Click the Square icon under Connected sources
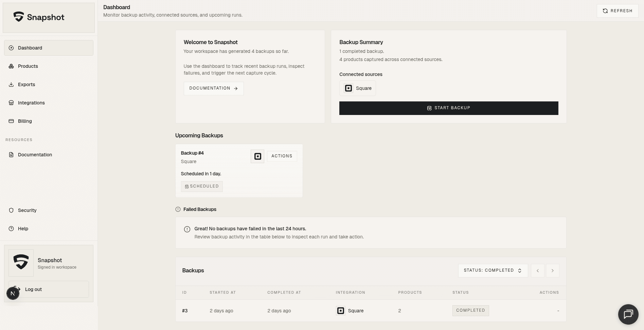 click(x=348, y=88)
